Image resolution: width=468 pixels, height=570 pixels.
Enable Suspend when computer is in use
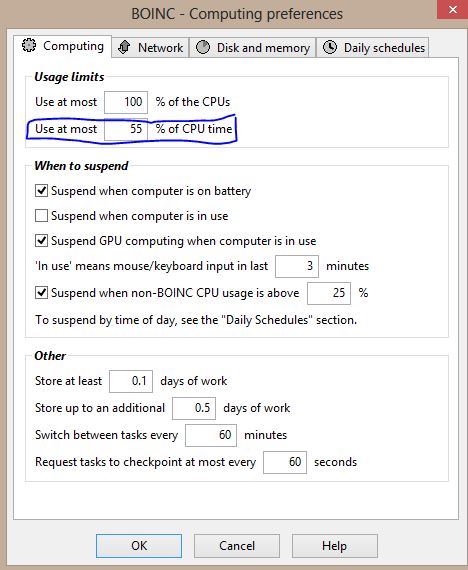coord(41,216)
